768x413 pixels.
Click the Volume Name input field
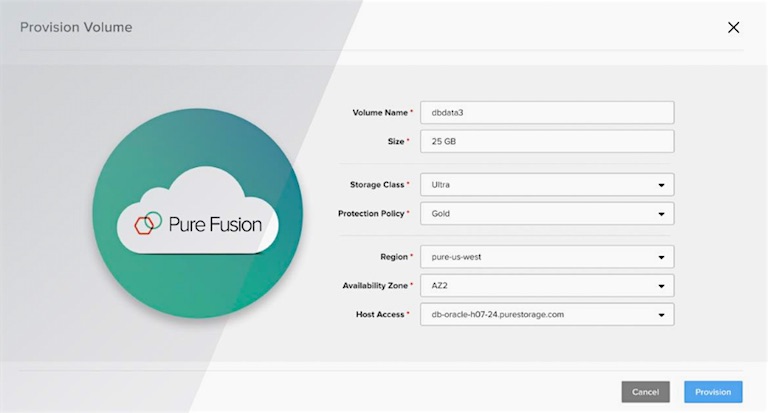(547, 113)
